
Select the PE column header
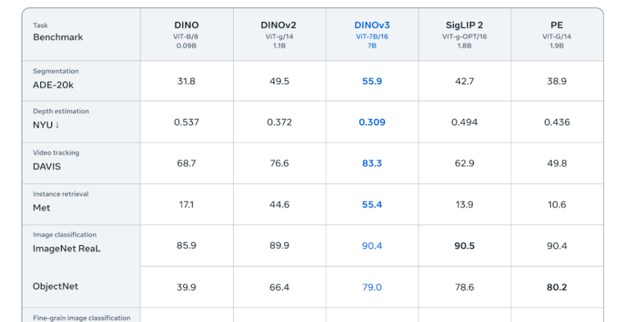[557, 25]
